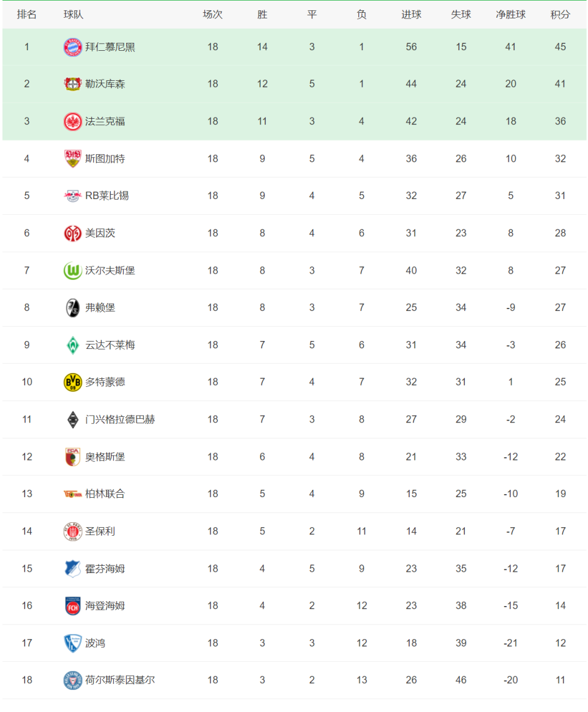Image resolution: width=588 pixels, height=712 pixels.
Task: Open the 门兴格拉德巴赫 team link
Action: tap(120, 419)
